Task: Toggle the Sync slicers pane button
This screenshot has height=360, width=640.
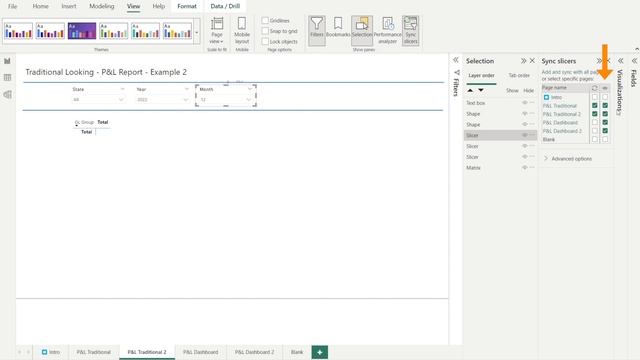Action: click(410, 31)
